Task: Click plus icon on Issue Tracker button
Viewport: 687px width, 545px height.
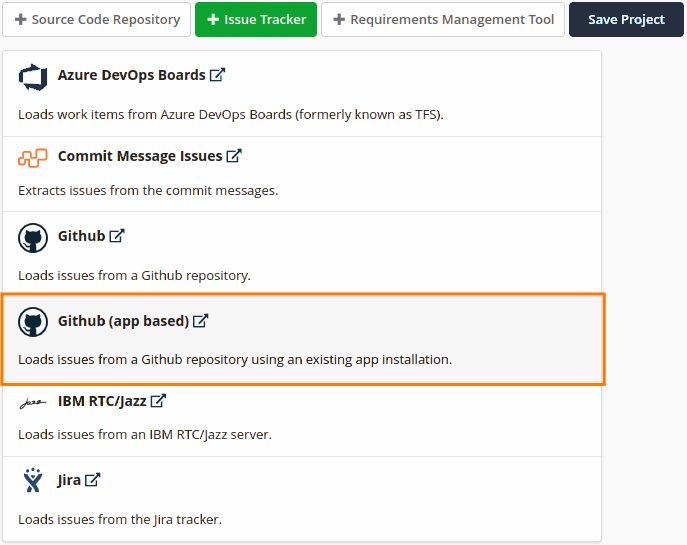Action: 213,19
